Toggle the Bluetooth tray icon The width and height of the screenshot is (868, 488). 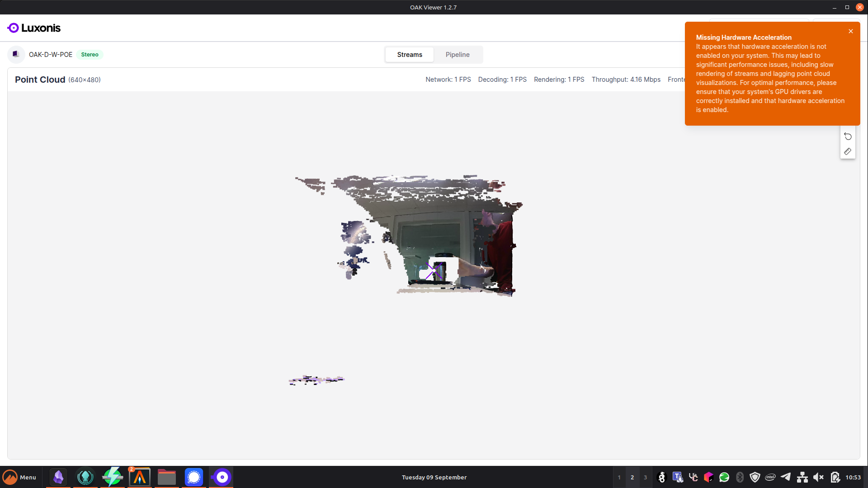click(x=740, y=477)
